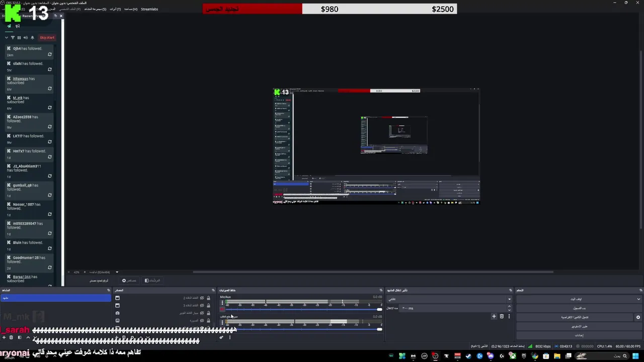
Task: Open the Scene Collection (S) menu
Action: tap(95, 9)
